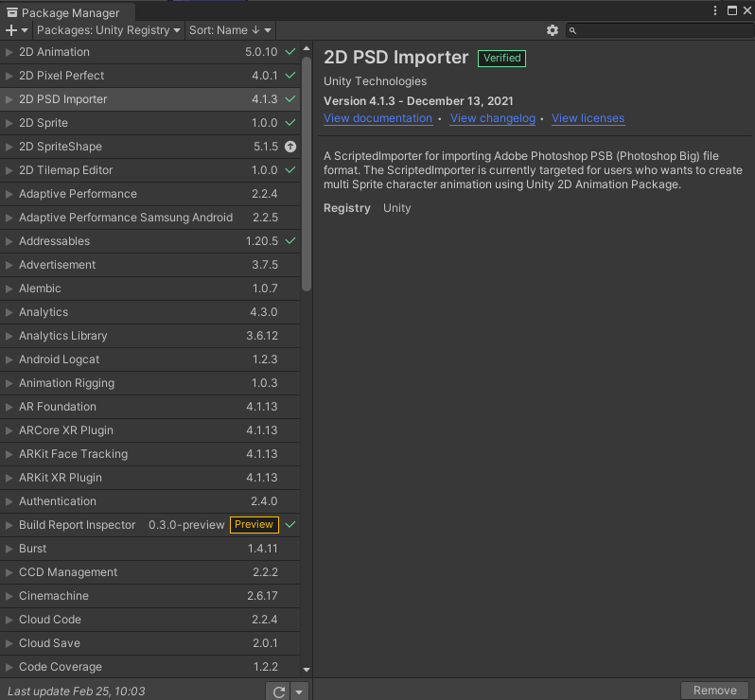Select the Package Manager tab
Screen dimensions: 755x700
67,12
